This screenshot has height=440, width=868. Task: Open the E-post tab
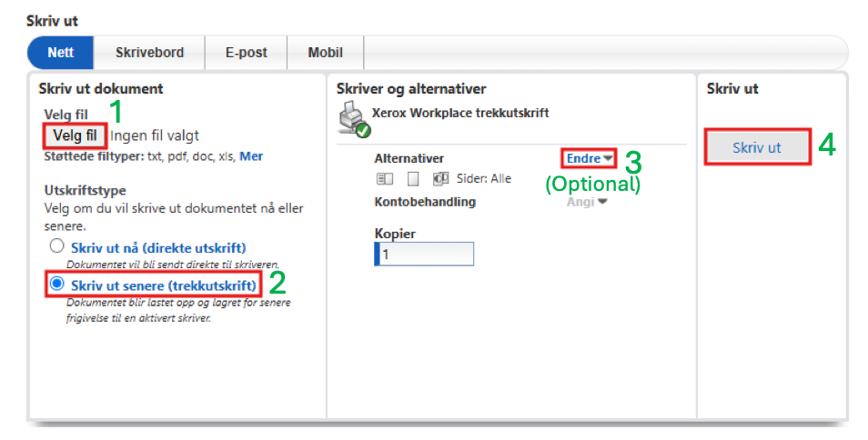point(247,53)
